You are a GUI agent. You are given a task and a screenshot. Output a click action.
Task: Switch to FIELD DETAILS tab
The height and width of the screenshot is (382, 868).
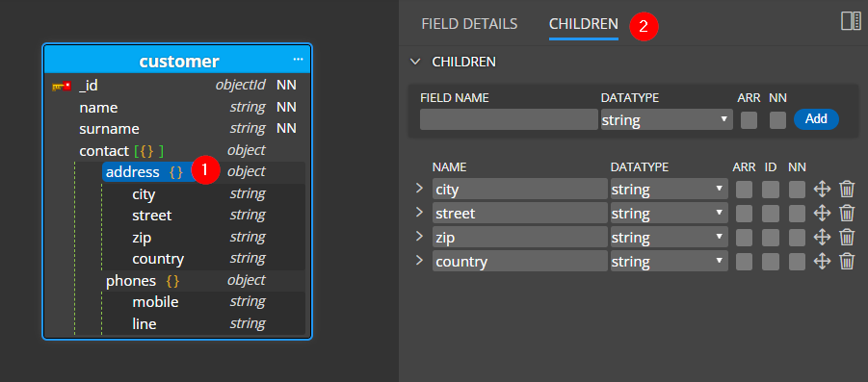[469, 24]
